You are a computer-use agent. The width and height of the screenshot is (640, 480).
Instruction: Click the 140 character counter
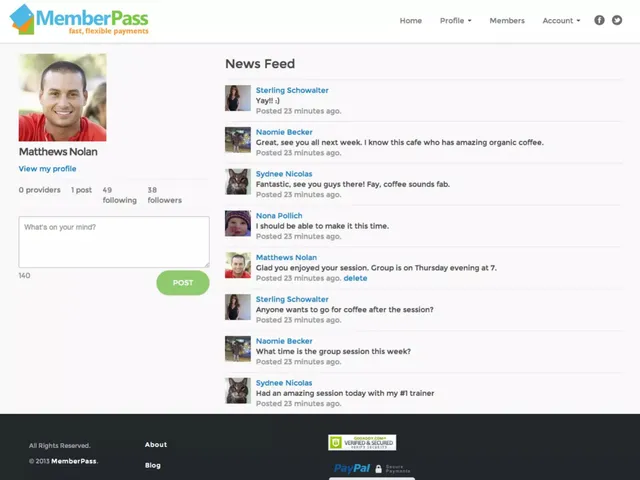(x=24, y=276)
